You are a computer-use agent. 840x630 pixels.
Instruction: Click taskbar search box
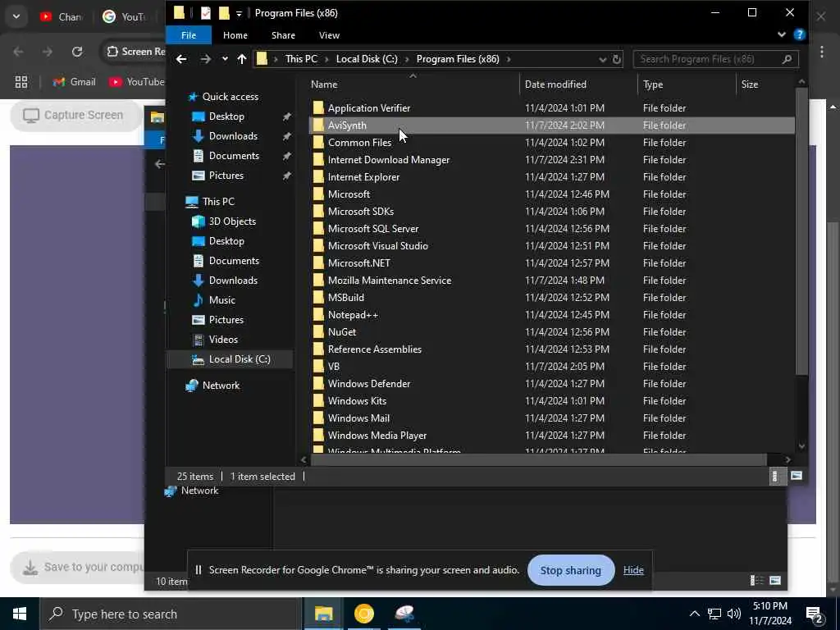tap(171, 614)
